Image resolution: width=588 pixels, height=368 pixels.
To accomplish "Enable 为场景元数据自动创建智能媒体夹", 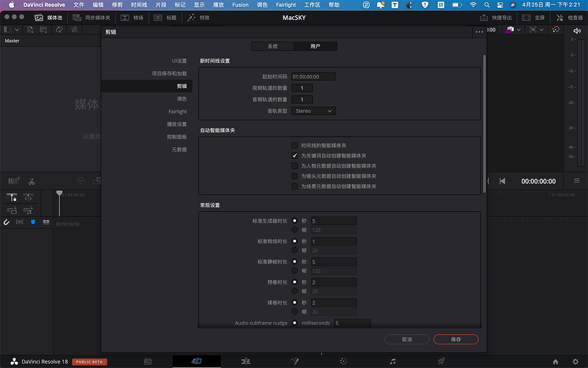I will (x=294, y=186).
